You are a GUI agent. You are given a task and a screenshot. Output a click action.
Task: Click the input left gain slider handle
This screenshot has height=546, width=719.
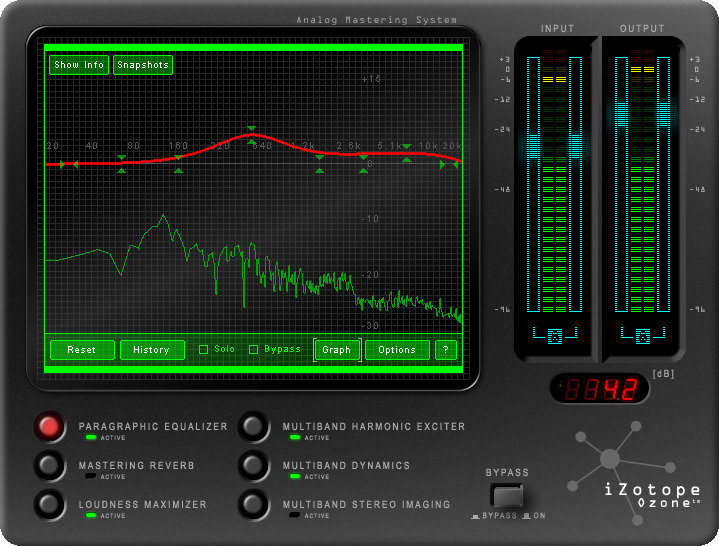[x=533, y=145]
